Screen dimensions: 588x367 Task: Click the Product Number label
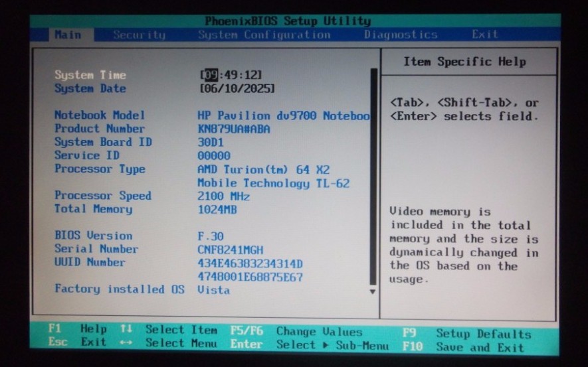[100, 129]
